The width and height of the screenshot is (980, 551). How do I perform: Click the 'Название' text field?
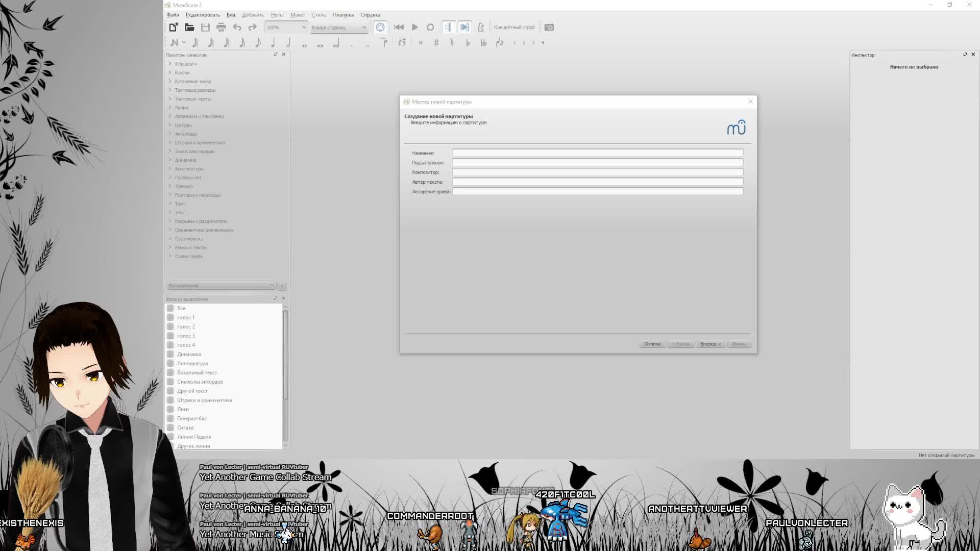(597, 153)
